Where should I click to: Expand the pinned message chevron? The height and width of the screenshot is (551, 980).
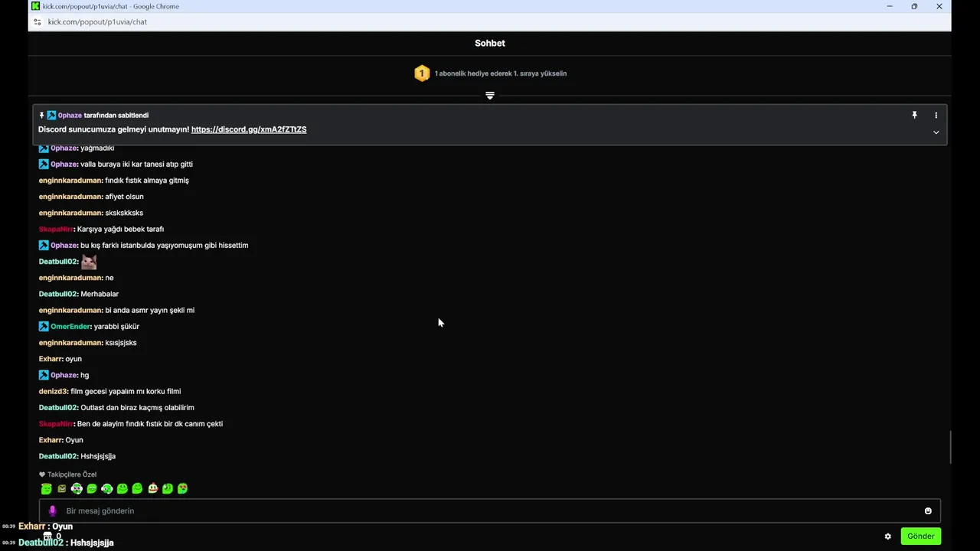coord(936,132)
